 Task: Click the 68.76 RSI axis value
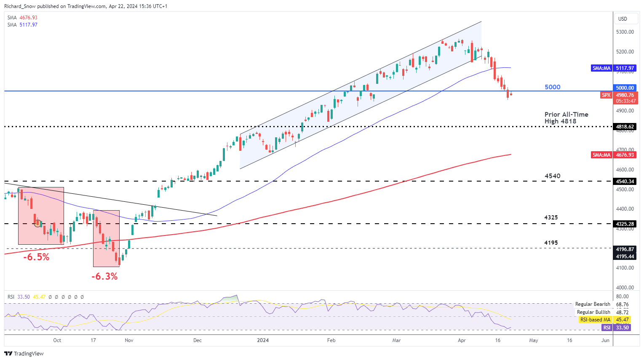click(x=622, y=304)
